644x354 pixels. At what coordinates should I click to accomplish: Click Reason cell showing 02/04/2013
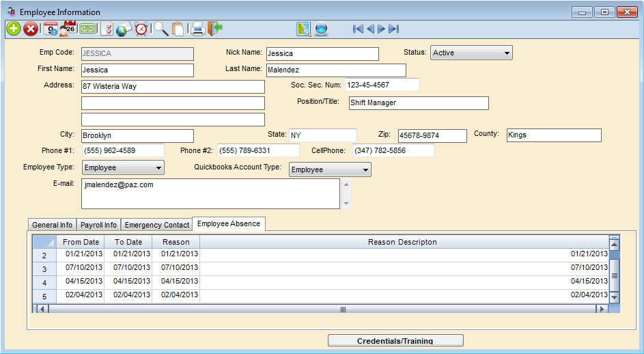click(x=176, y=295)
